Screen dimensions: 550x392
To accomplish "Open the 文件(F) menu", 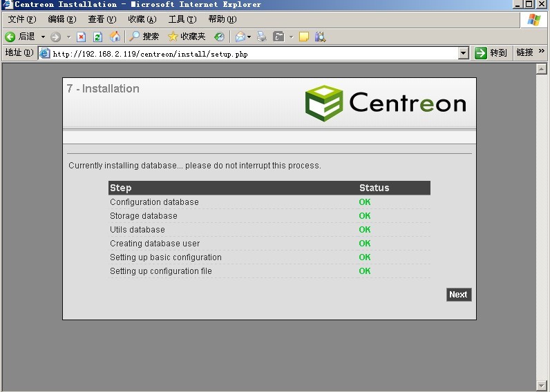I will (x=21, y=19).
